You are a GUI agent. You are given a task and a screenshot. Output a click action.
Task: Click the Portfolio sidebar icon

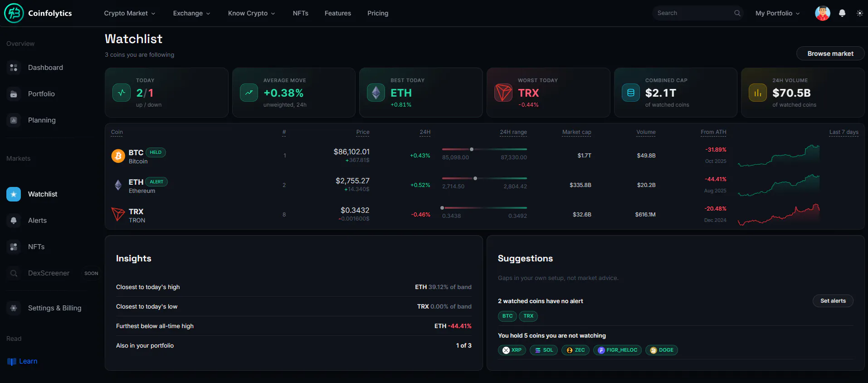tap(14, 94)
